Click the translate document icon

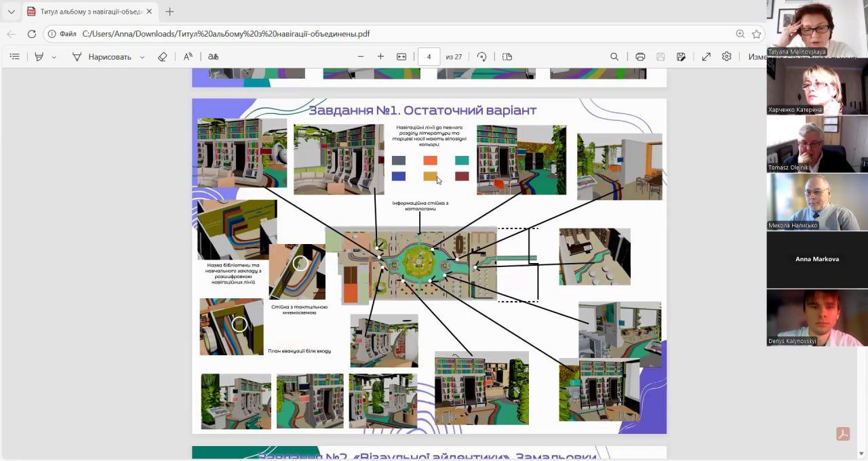pyautogui.click(x=214, y=57)
